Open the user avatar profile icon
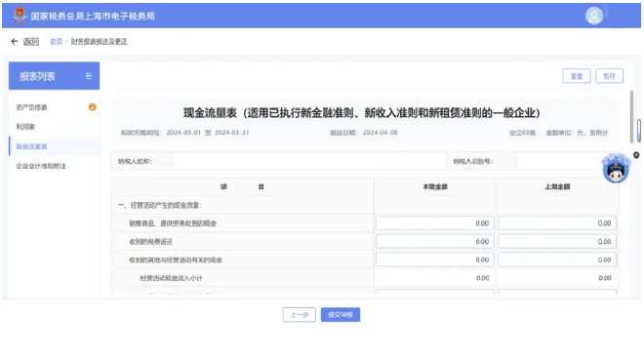 [x=594, y=16]
